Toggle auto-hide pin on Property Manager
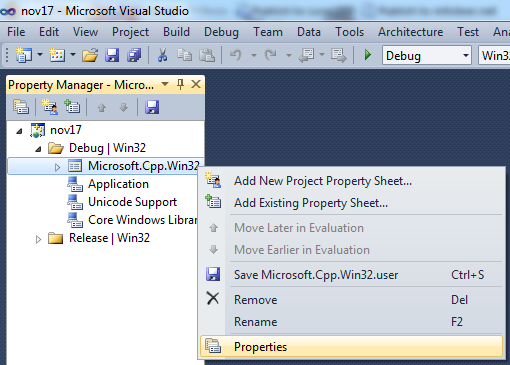510x365 pixels. tap(180, 84)
